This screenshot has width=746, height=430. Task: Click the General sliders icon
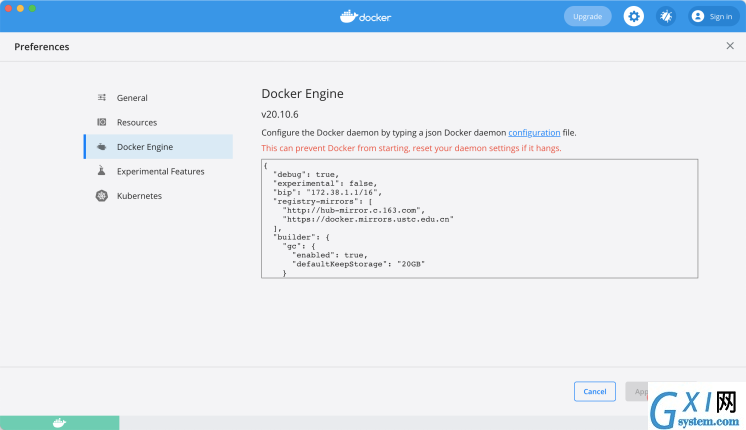102,98
